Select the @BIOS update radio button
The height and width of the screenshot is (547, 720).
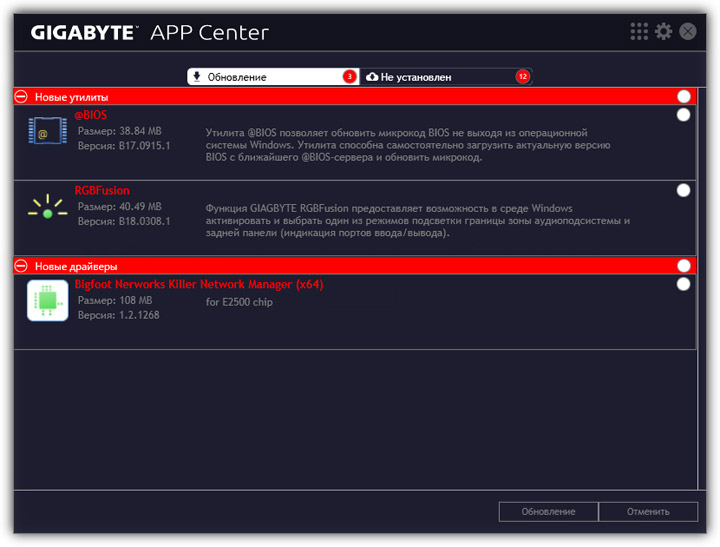[x=683, y=115]
